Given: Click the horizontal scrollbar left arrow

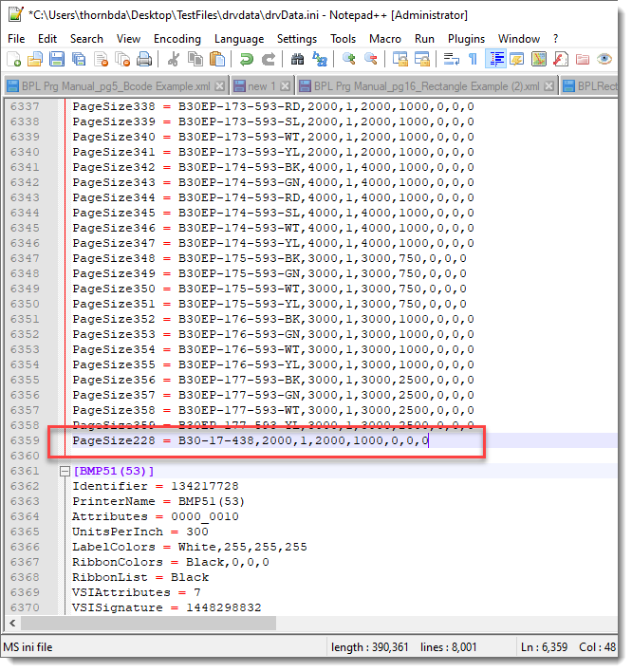Looking at the screenshot, I should 12,624.
